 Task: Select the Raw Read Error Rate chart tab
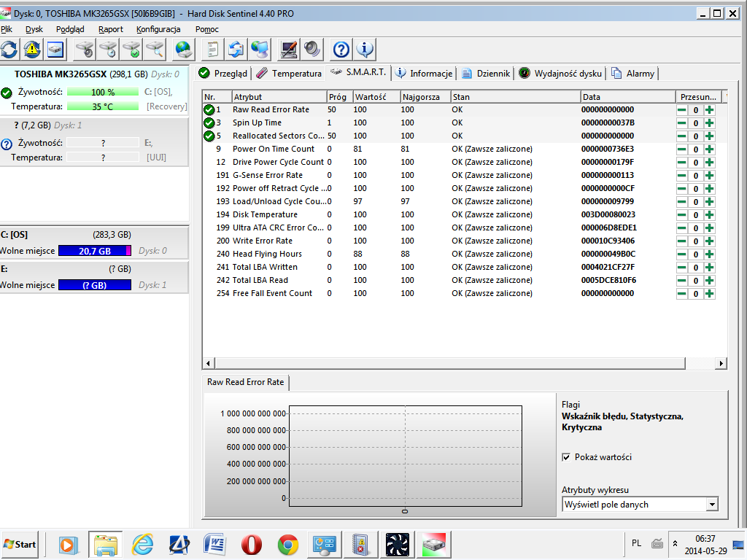pyautogui.click(x=245, y=382)
